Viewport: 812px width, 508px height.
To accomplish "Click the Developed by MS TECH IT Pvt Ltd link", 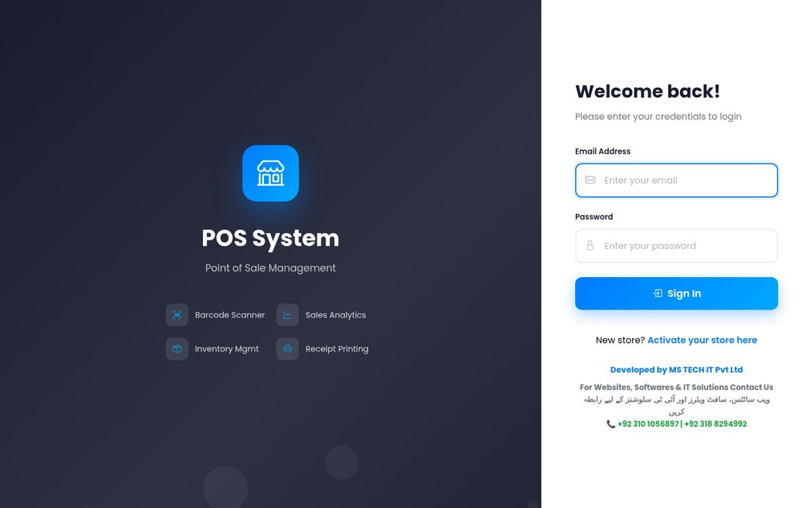I will point(677,370).
